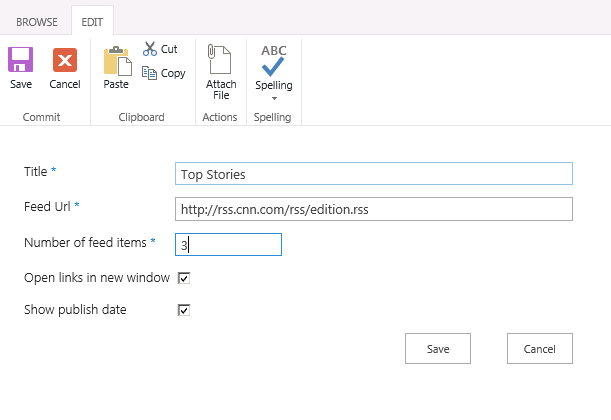Screen dimensions: 611x420
Task: Click the Spelling ABC checkmark icon
Action: (x=274, y=60)
